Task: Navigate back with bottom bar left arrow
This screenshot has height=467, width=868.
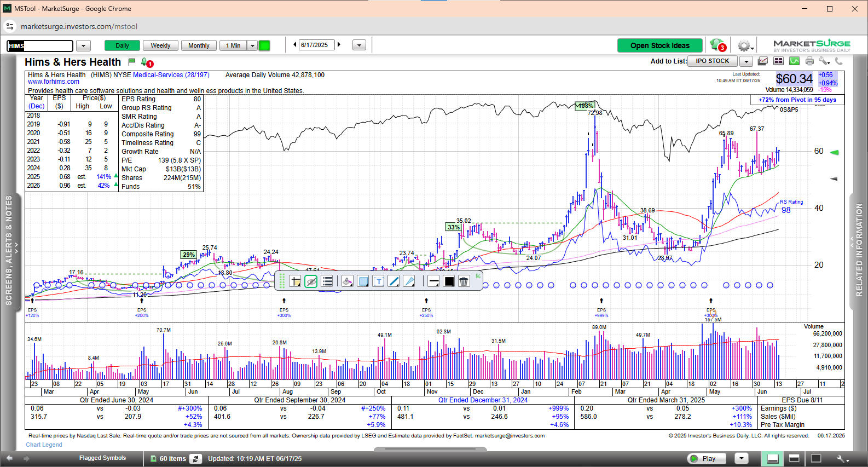Action: click(9, 458)
